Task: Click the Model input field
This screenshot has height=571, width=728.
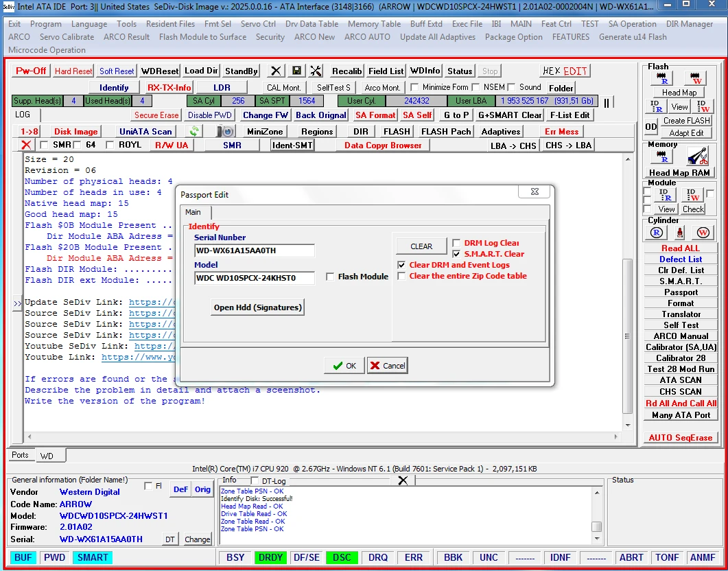Action: click(255, 279)
